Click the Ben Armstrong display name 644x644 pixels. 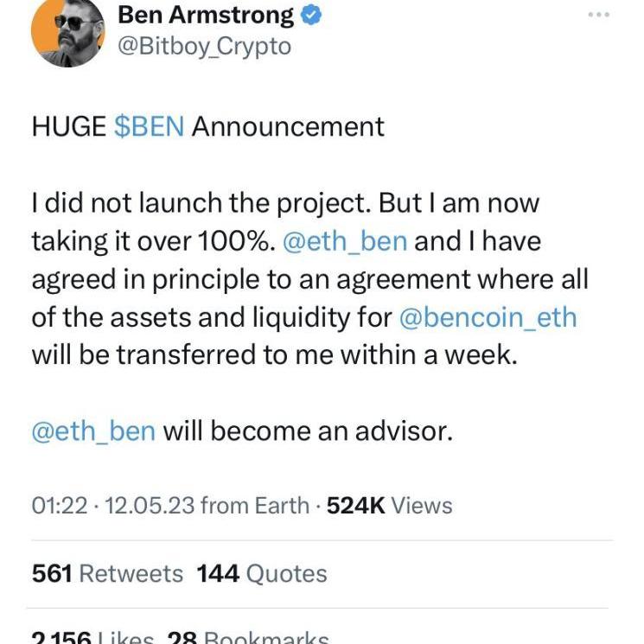(x=206, y=14)
